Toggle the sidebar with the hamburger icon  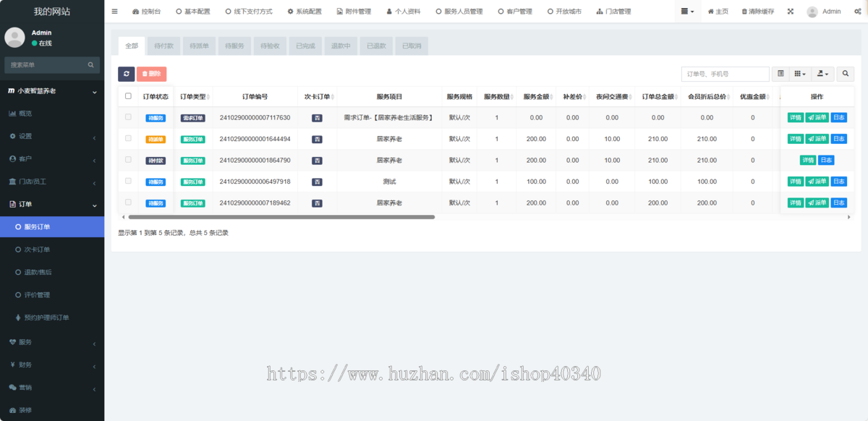point(114,12)
